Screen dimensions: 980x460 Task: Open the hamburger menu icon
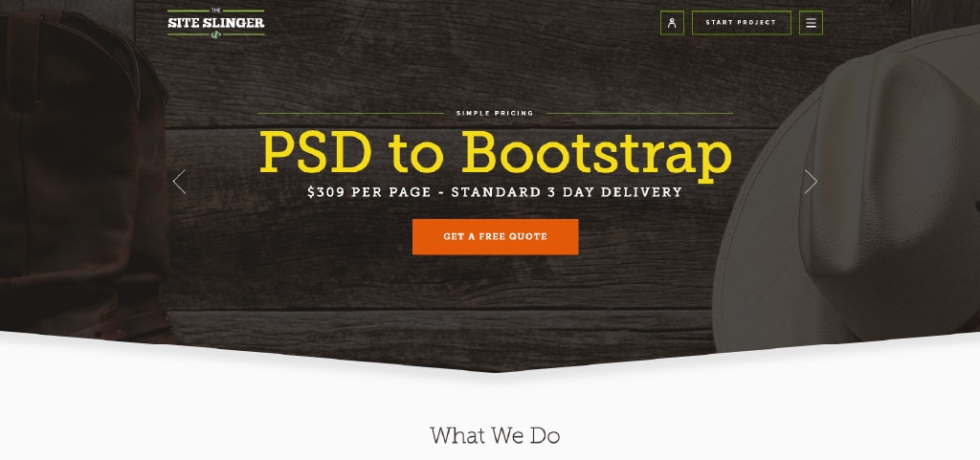point(811,23)
